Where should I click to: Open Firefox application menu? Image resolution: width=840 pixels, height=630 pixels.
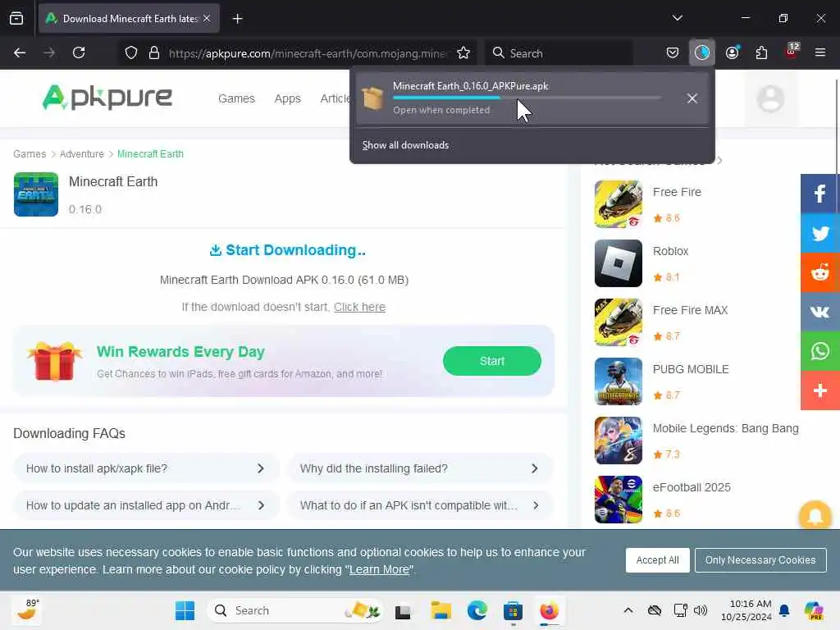point(820,52)
